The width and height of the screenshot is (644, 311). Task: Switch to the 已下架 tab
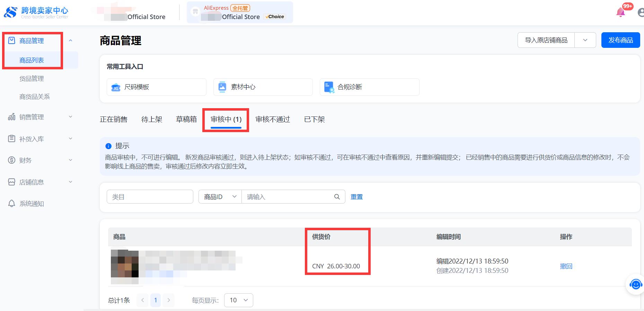pos(314,120)
